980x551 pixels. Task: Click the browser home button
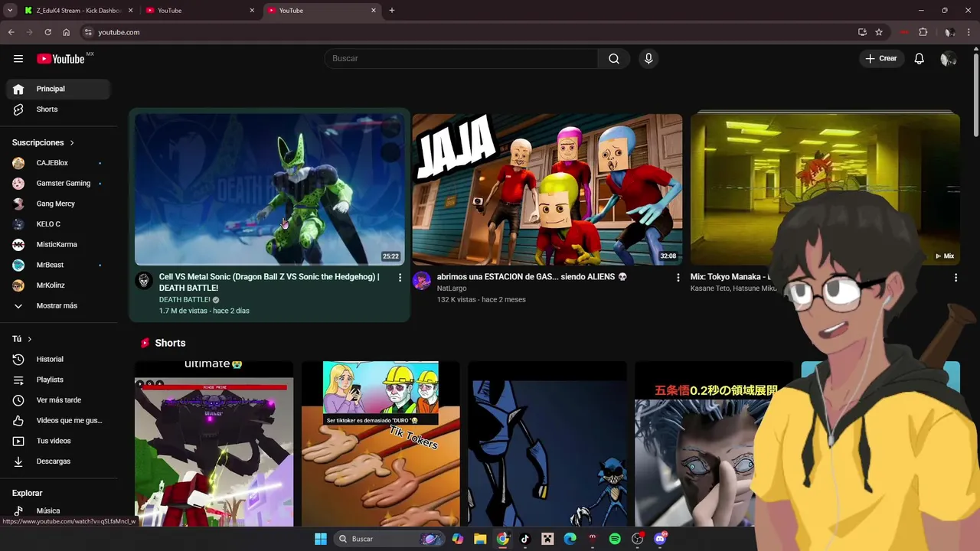click(x=67, y=32)
